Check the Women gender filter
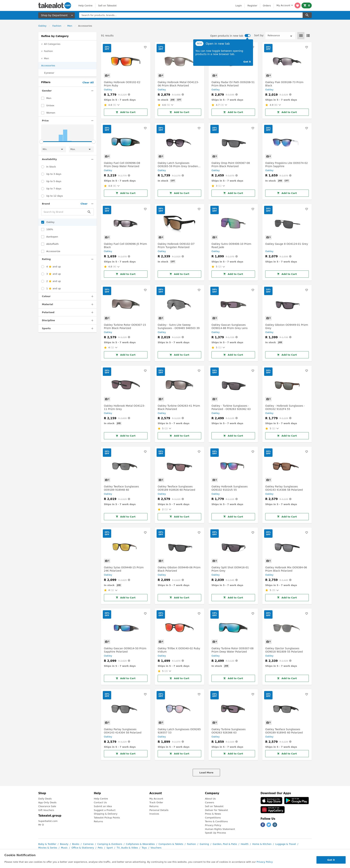 43,113
